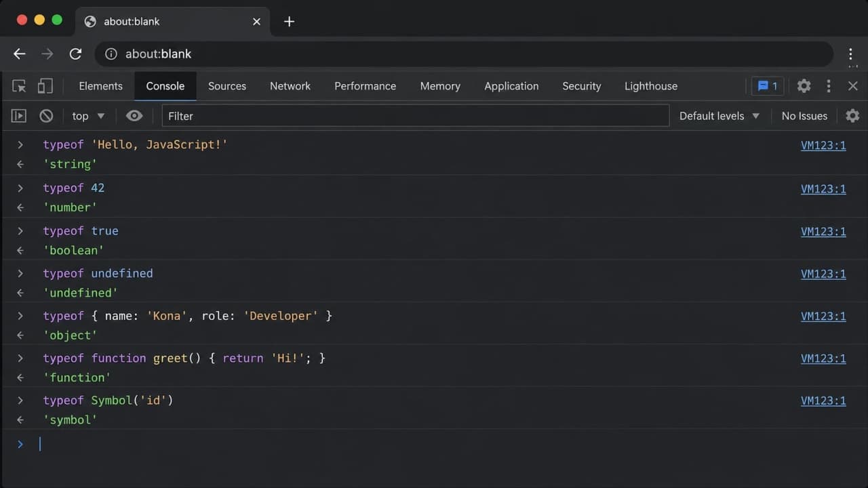
Task: Open the messages badge showing 1
Action: pos(768,86)
